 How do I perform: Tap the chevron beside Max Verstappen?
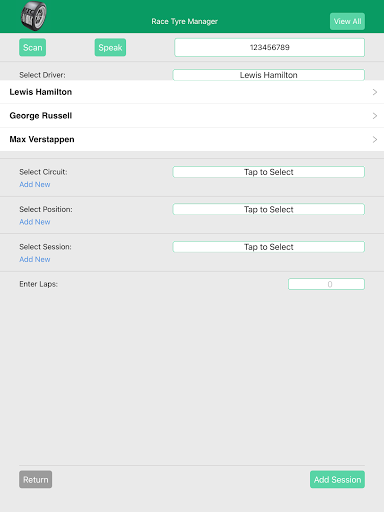(x=375, y=139)
